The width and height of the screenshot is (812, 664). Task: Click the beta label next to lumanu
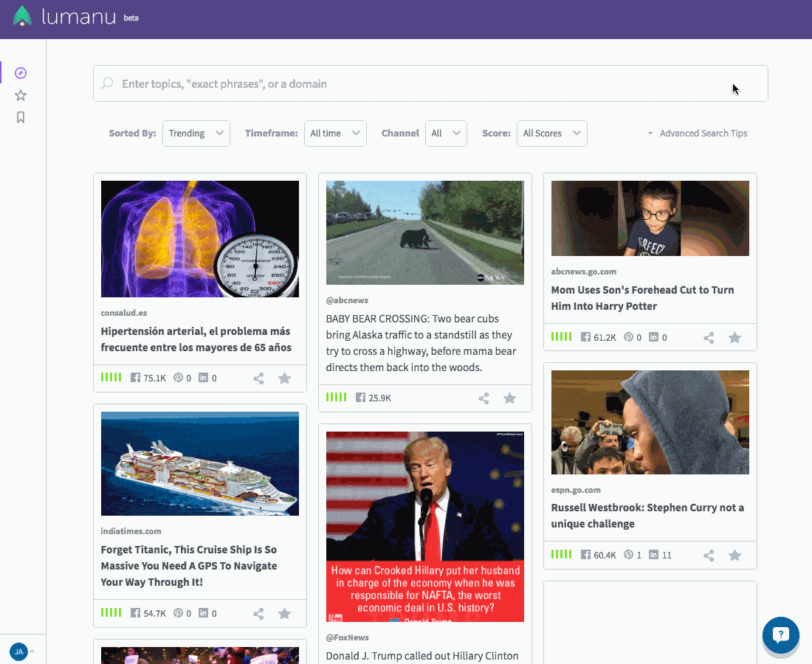coord(131,18)
